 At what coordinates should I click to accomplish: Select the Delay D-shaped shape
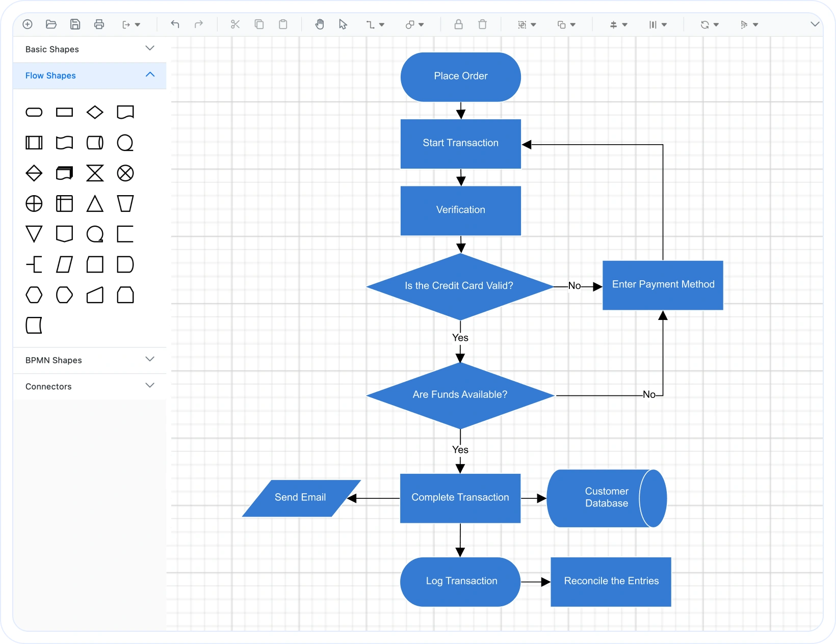[125, 264]
